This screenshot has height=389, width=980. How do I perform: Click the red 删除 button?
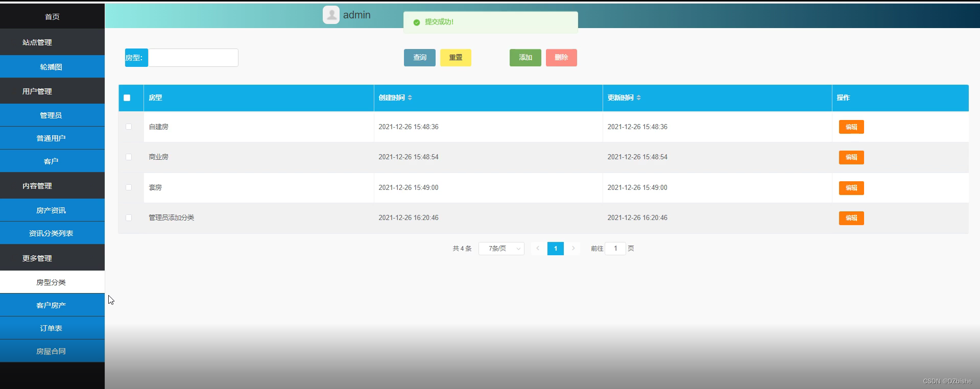point(561,58)
